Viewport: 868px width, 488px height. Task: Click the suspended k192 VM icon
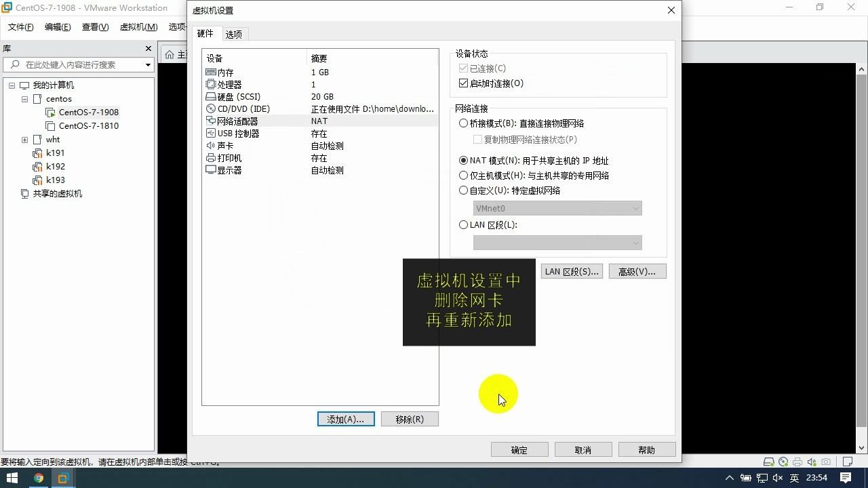tap(37, 167)
